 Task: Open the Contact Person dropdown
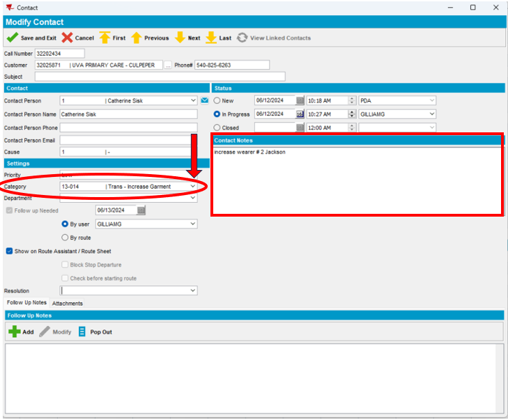point(193,101)
